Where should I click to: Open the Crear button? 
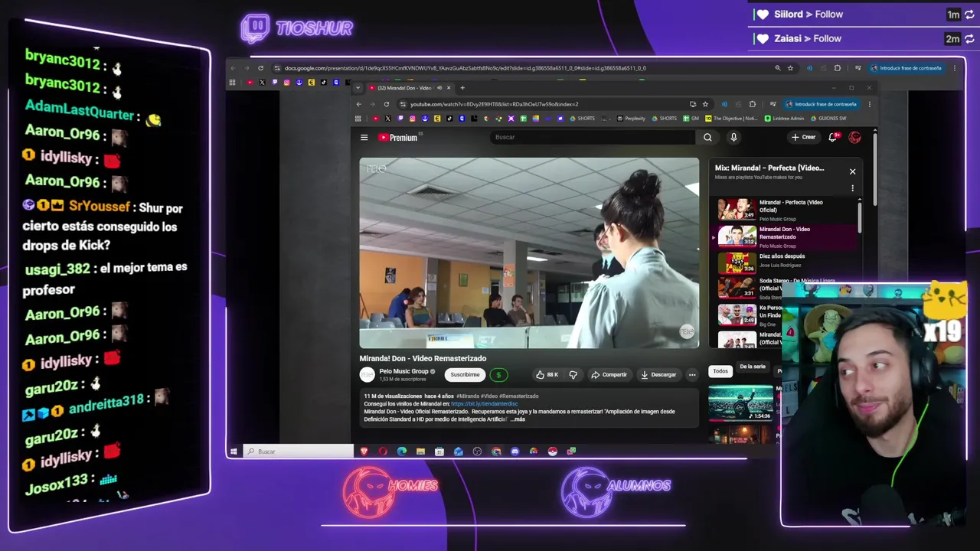pyautogui.click(x=803, y=138)
